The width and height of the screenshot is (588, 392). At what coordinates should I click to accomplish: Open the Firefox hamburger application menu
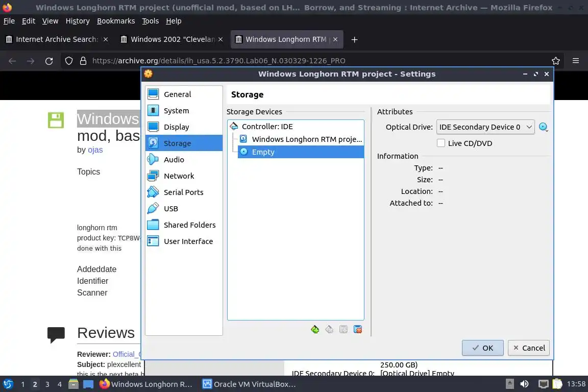(576, 61)
